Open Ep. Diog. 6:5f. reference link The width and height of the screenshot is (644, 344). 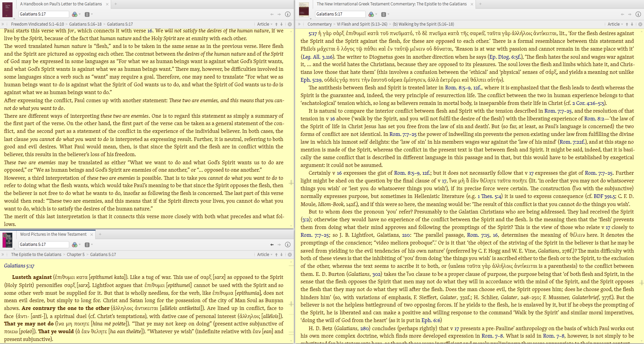[505, 57]
